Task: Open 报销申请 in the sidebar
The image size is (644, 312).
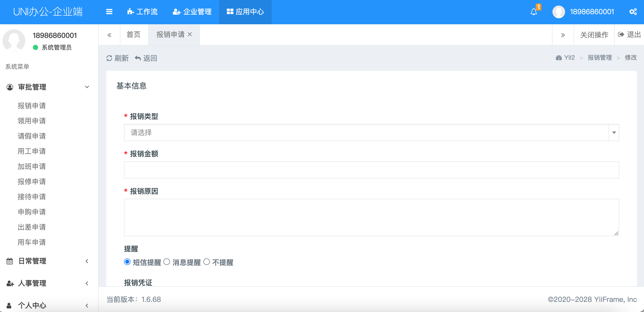Action: (x=32, y=106)
